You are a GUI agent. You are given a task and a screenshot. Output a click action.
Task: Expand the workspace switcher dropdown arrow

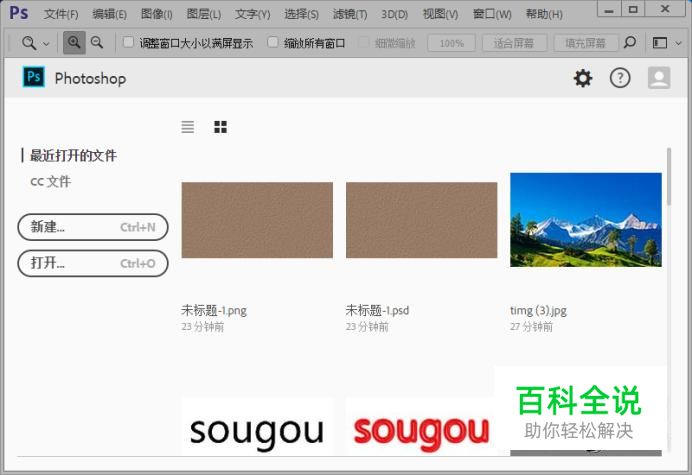click(x=679, y=43)
